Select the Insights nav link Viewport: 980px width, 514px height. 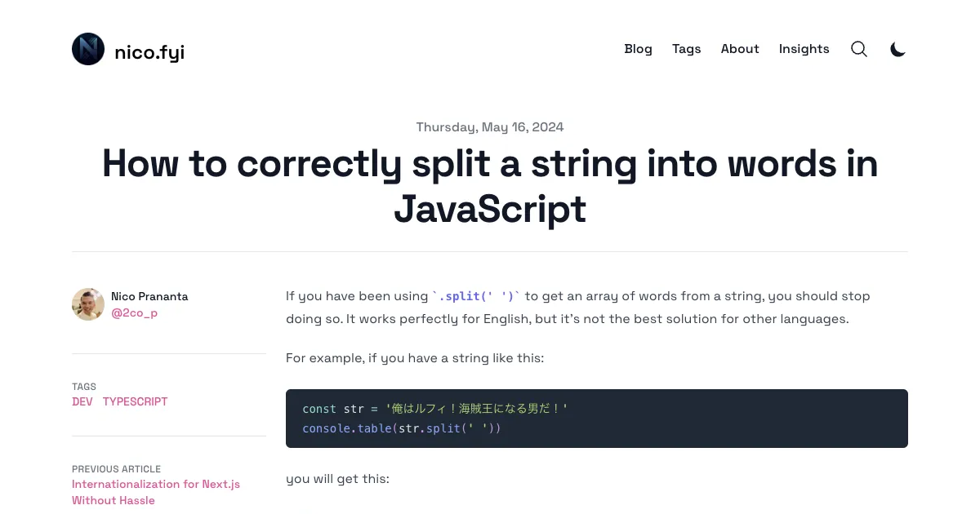click(804, 49)
